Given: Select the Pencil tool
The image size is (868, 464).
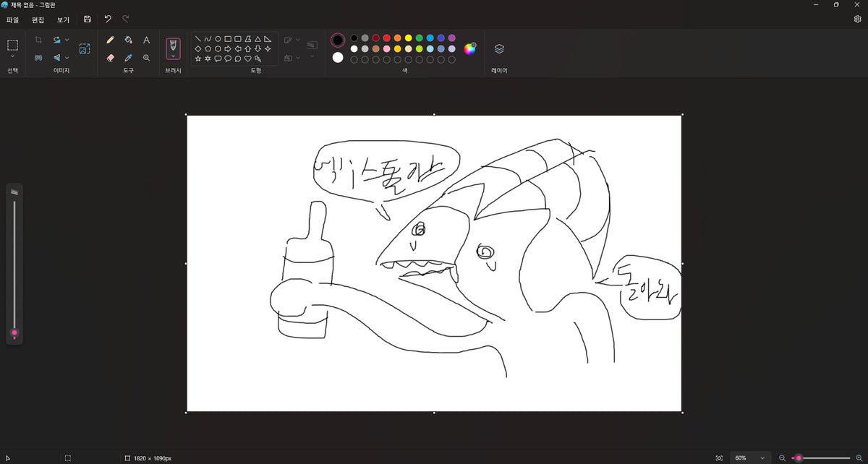Looking at the screenshot, I should coord(111,40).
